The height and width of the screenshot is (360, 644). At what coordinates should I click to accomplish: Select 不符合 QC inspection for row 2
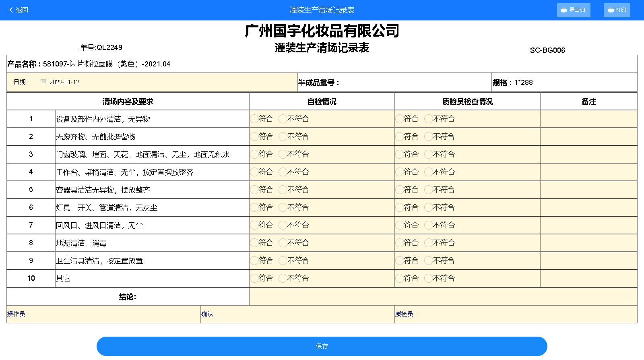pyautogui.click(x=429, y=137)
